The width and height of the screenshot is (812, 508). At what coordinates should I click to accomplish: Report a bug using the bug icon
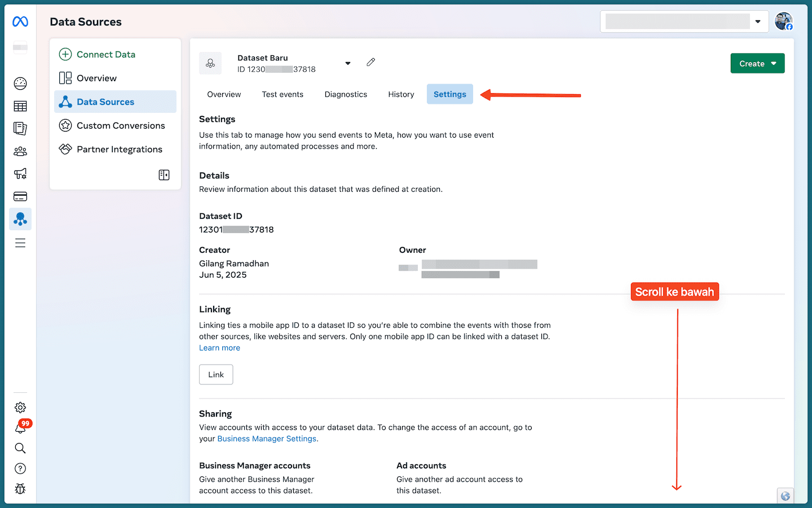[20, 489]
